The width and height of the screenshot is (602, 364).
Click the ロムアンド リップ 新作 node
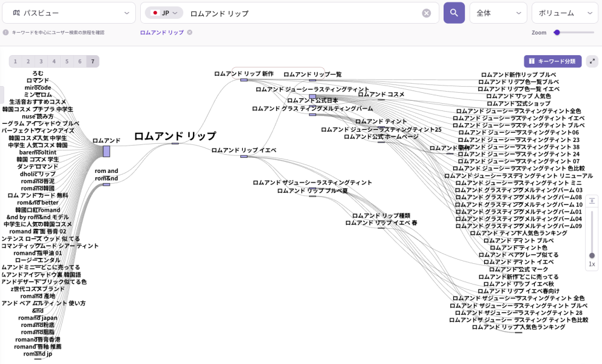click(x=244, y=74)
